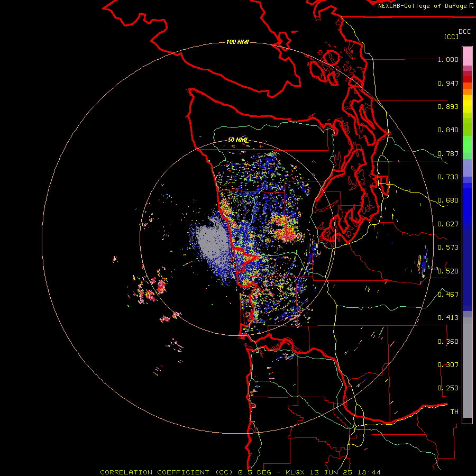The image size is (476, 476).
Task: Click the 0.680 color scale value
Action: click(448, 200)
